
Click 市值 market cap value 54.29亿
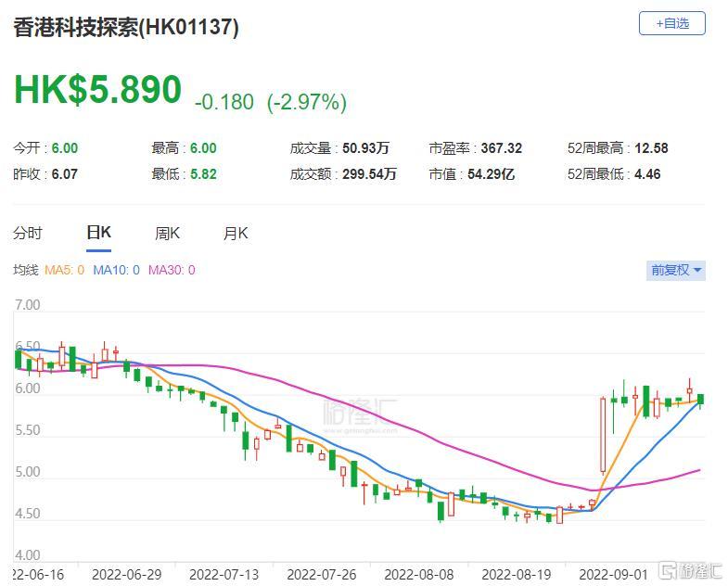[x=491, y=174]
